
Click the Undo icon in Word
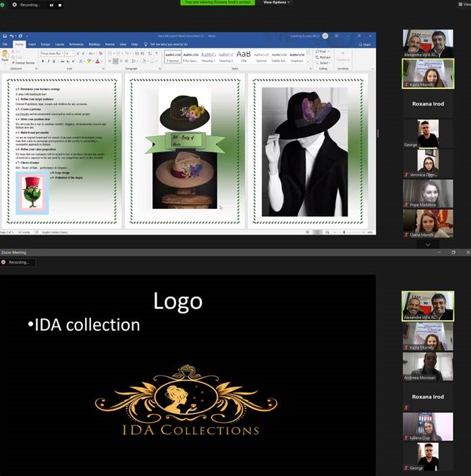click(x=12, y=36)
